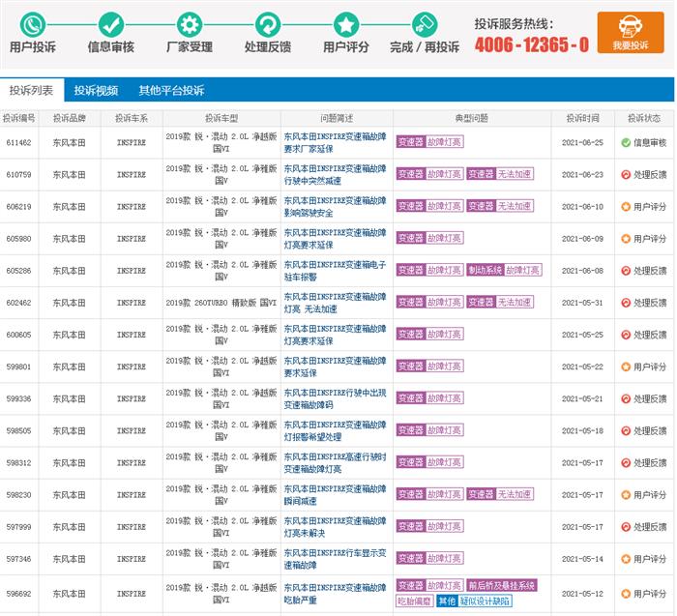Click green status icon in row 611462
This screenshot has width=677, height=616.
pyautogui.click(x=626, y=142)
